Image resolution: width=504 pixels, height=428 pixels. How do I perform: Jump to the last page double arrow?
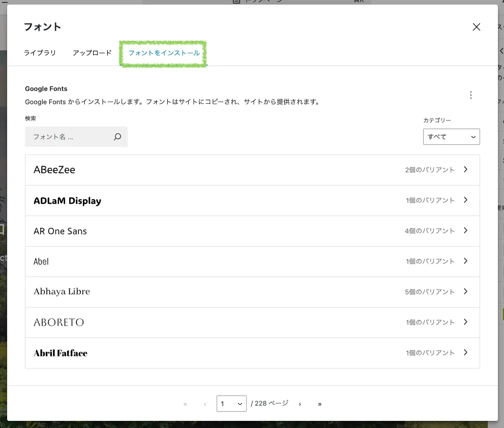tap(319, 404)
